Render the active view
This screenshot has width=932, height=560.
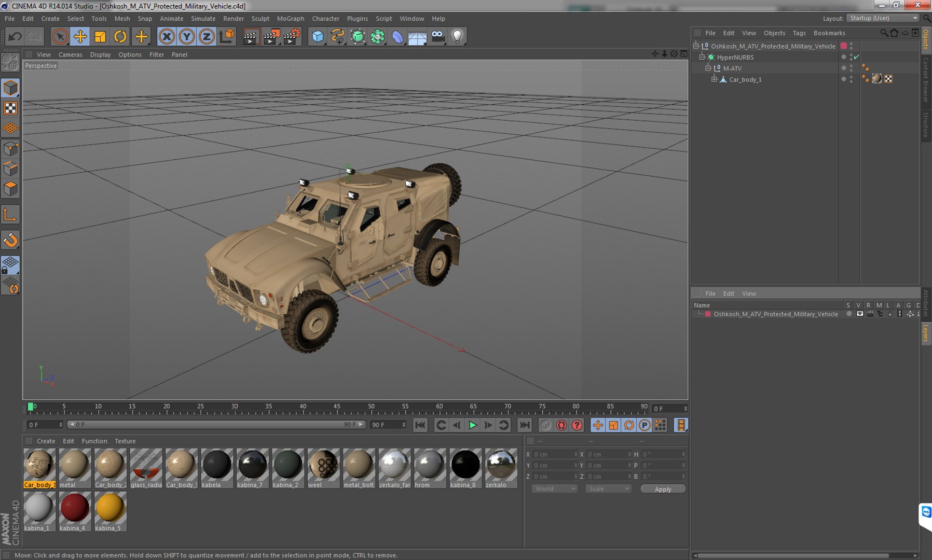(x=251, y=36)
